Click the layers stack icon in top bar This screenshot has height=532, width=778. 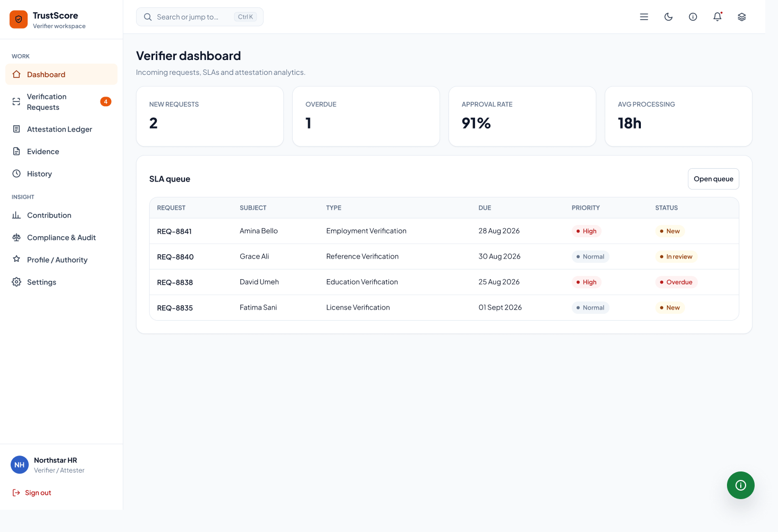coord(742,17)
